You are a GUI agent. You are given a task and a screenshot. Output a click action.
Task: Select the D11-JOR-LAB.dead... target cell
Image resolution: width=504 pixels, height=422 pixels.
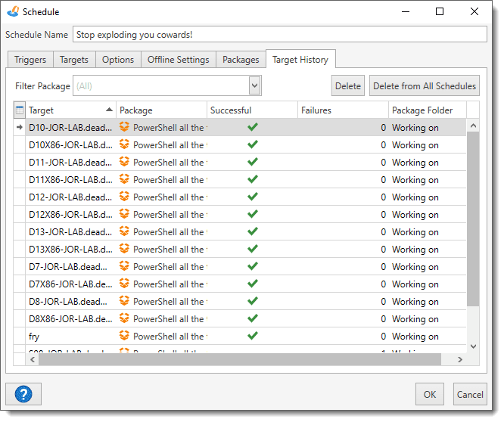coord(70,162)
